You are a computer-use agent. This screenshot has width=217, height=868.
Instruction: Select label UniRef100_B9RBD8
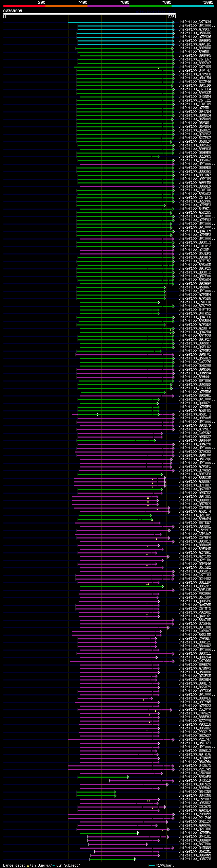click(x=195, y=48)
